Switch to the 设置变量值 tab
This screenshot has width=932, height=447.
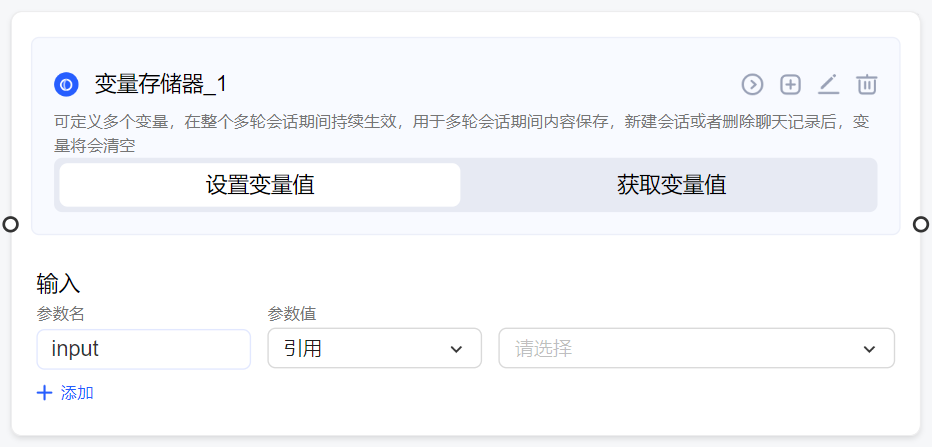[260, 185]
